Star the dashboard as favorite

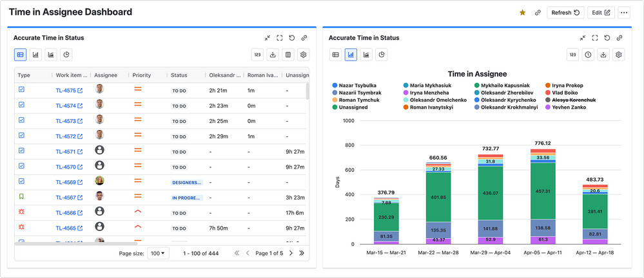(523, 12)
